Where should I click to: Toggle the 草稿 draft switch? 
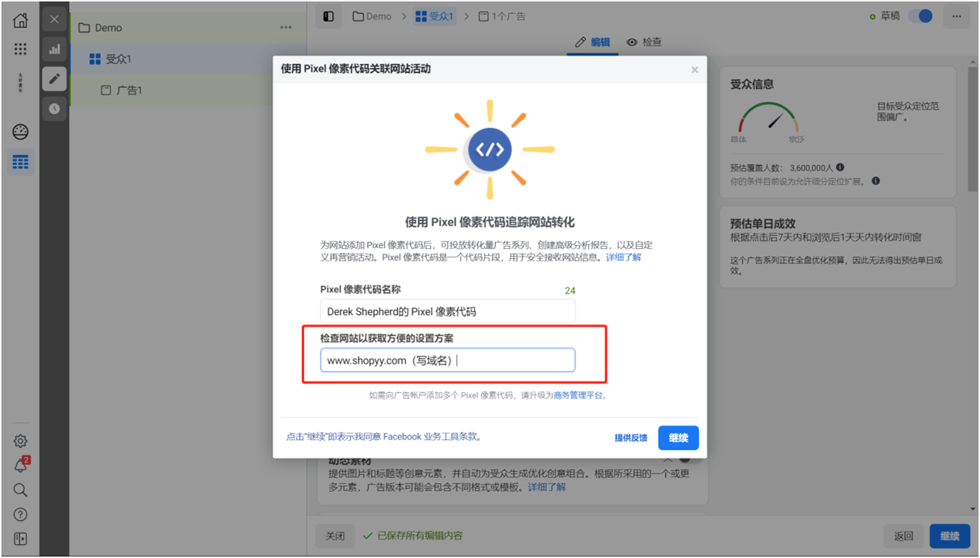click(920, 15)
